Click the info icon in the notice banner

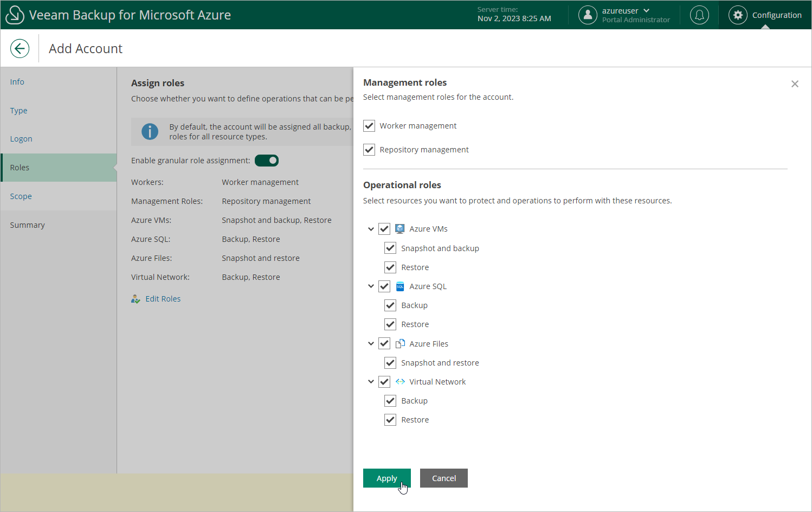[150, 131]
